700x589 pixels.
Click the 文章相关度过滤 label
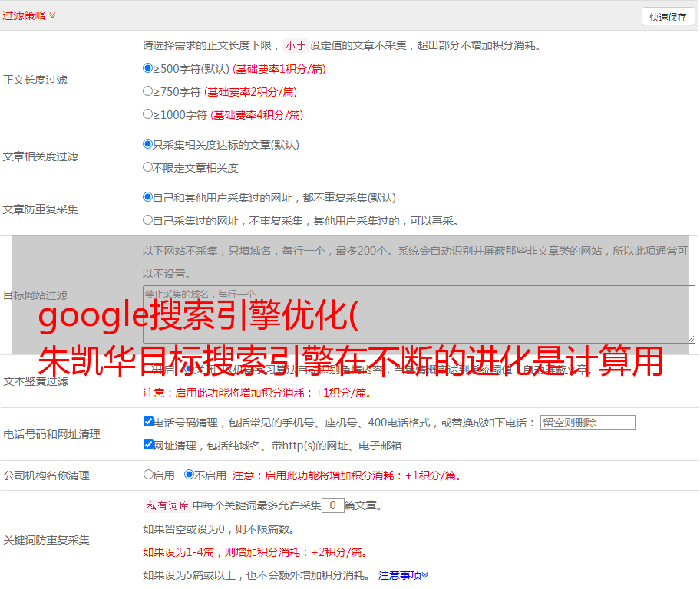(40, 156)
